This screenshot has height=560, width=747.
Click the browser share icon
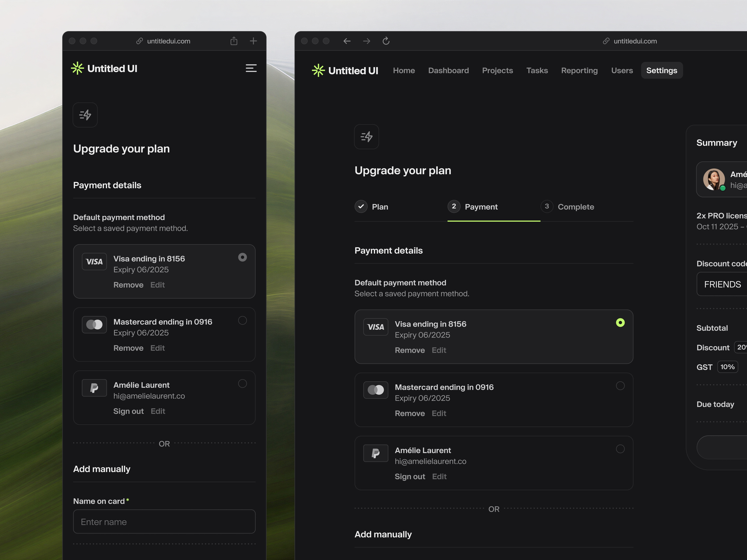[234, 41]
